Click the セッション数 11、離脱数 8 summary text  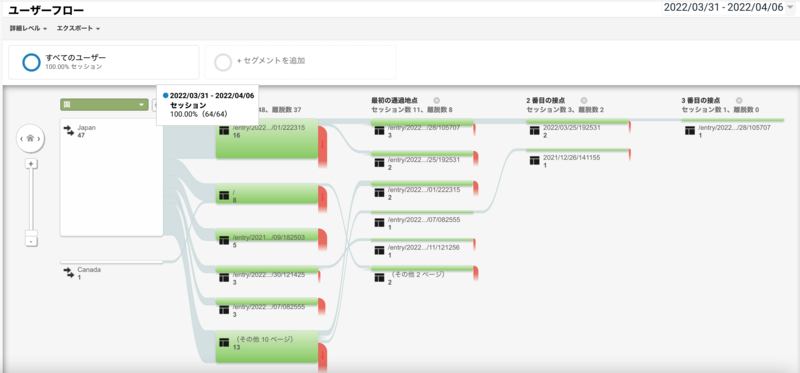[x=412, y=109]
